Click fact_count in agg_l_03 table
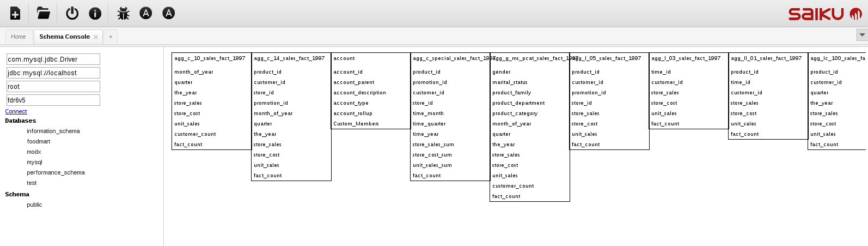 pos(665,124)
